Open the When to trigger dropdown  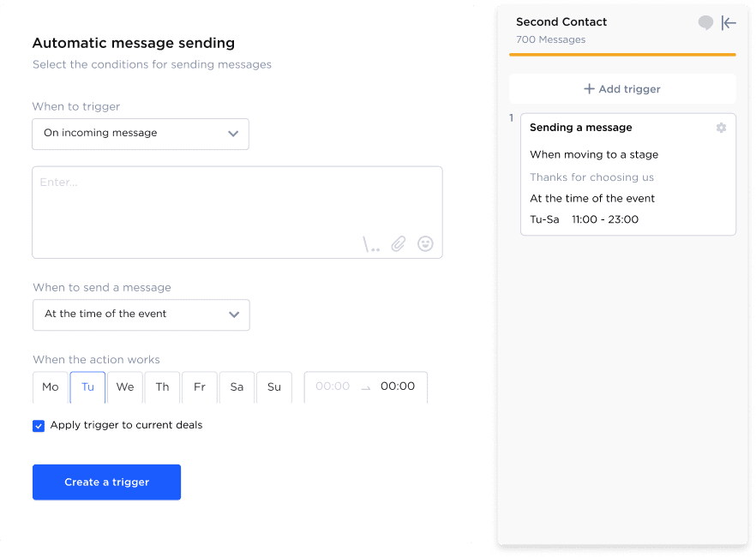pos(140,134)
